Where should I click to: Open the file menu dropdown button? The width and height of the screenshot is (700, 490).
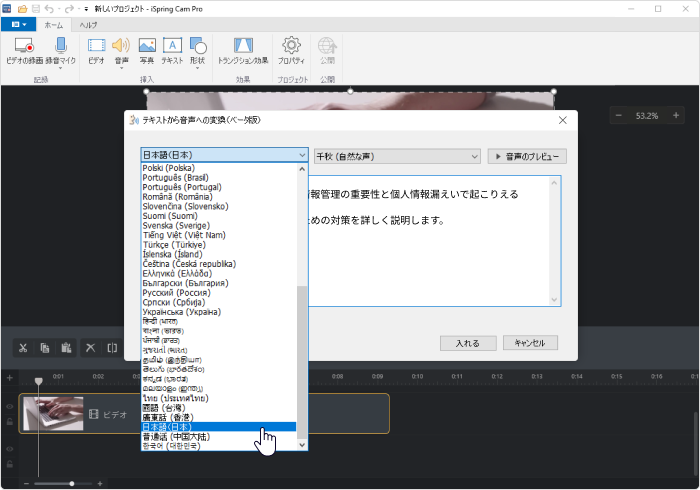point(18,25)
